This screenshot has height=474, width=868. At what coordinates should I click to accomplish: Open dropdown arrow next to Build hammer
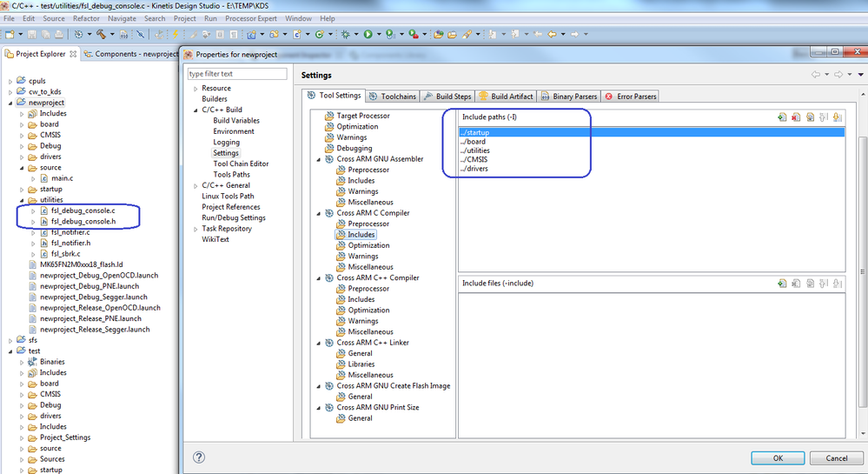(112, 35)
